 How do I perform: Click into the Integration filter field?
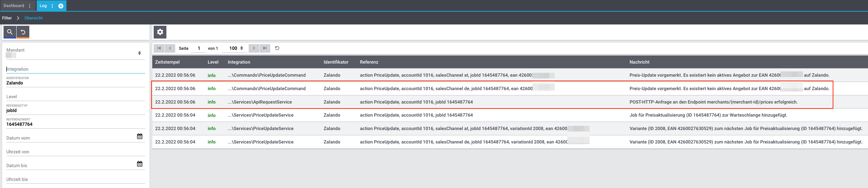click(75, 69)
